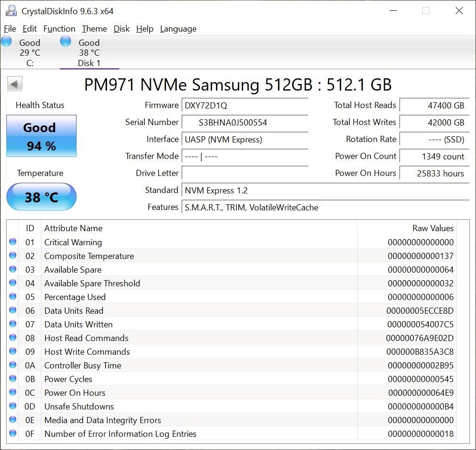The height and width of the screenshot is (450, 476).
Task: Switch to the C: disk tab
Action: pyautogui.click(x=30, y=52)
